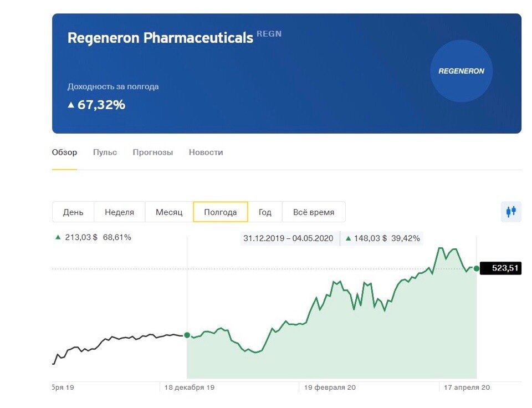
Task: Select the День chart period
Action: (73, 212)
